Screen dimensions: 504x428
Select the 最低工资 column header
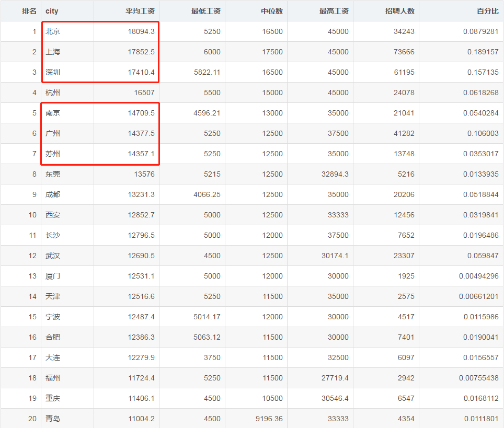[x=205, y=11]
